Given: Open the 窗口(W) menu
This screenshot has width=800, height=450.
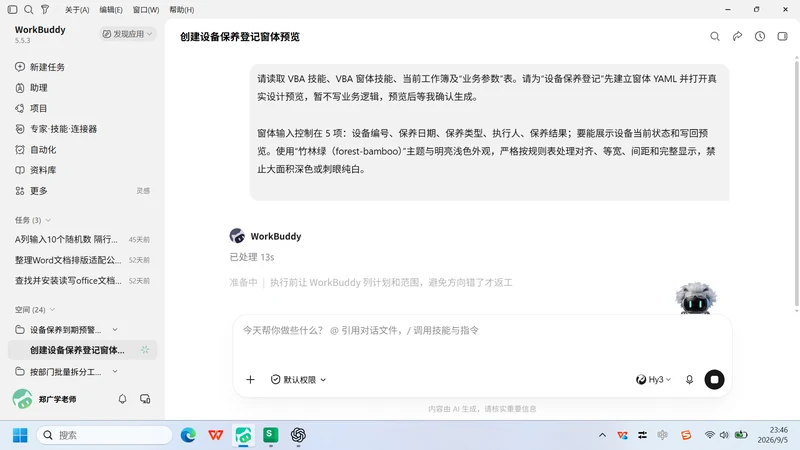Looking at the screenshot, I should 145,10.
